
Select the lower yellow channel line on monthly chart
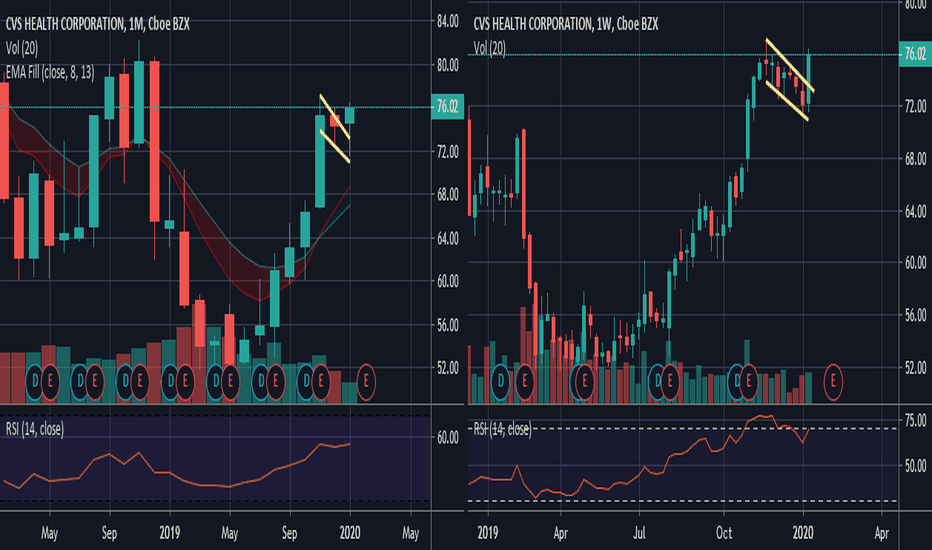pos(335,146)
